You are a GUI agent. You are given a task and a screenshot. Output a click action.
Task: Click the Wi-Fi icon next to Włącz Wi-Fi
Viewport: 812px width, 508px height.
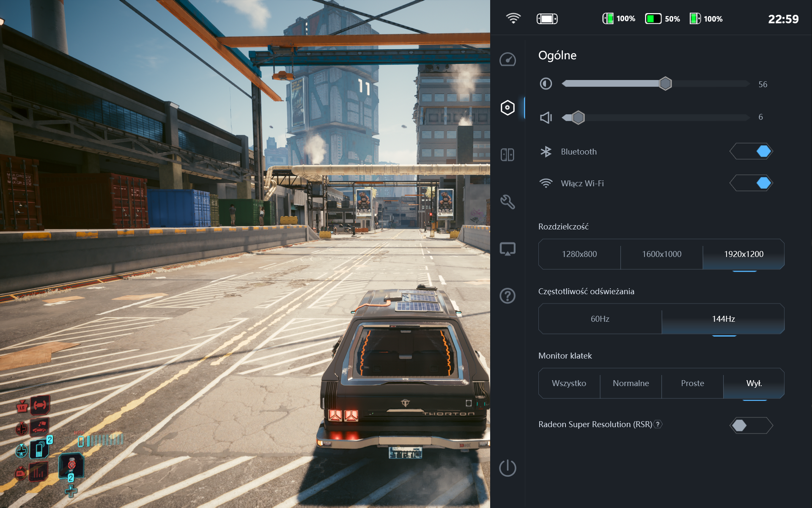click(x=546, y=183)
